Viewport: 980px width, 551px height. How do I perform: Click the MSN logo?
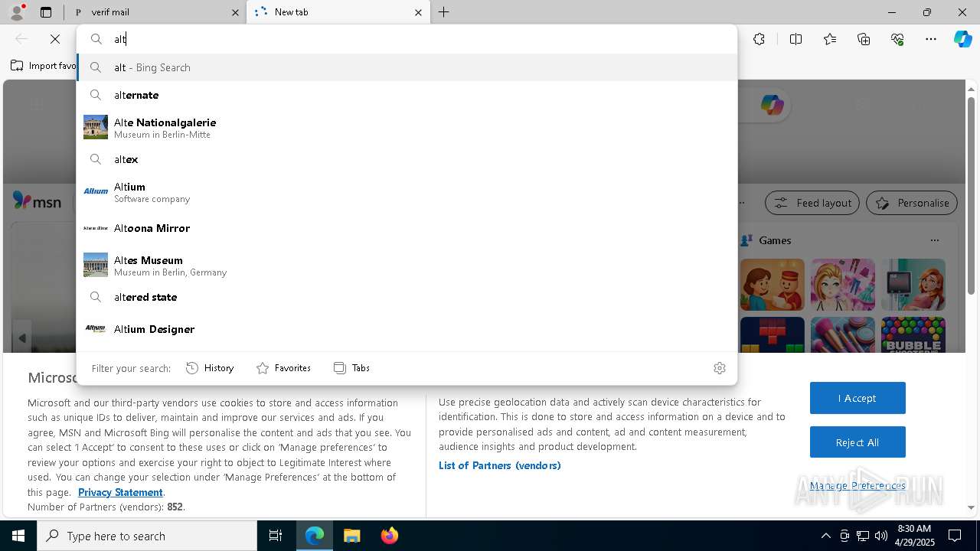click(x=37, y=202)
